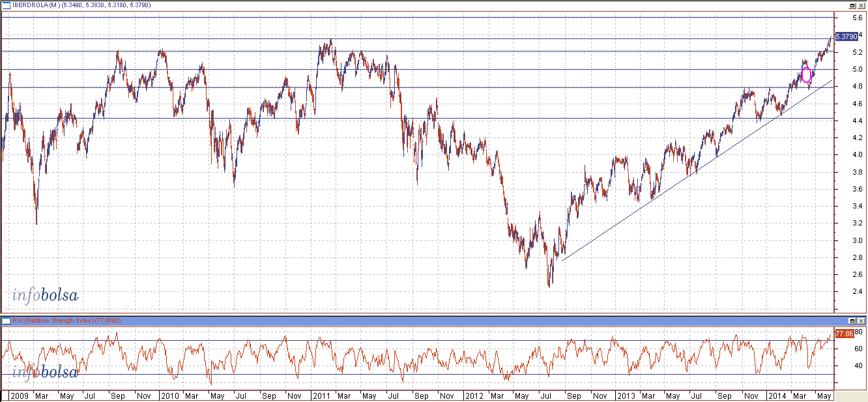Screen dimensions: 868x402
Task: Click the indicator icon beside the RSI title
Action: [x=7, y=321]
